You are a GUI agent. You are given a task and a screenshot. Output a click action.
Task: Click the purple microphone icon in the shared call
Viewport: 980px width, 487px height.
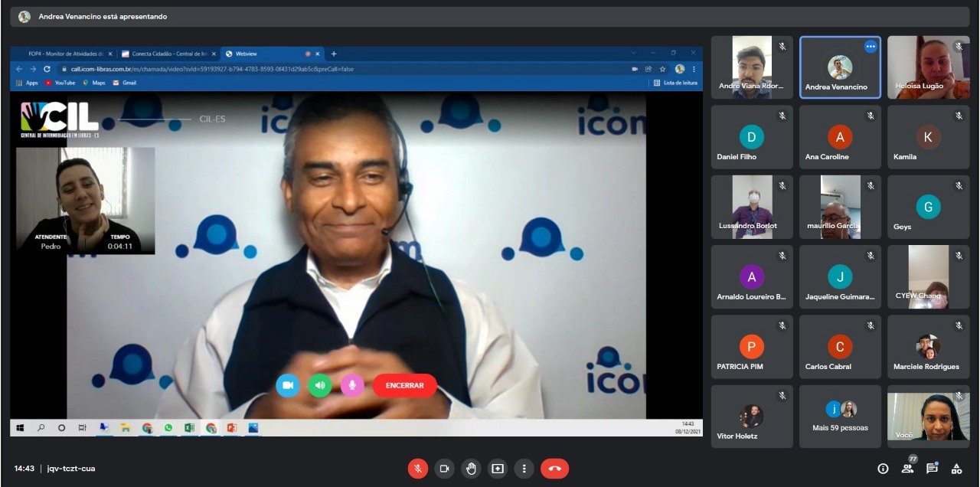coord(351,385)
